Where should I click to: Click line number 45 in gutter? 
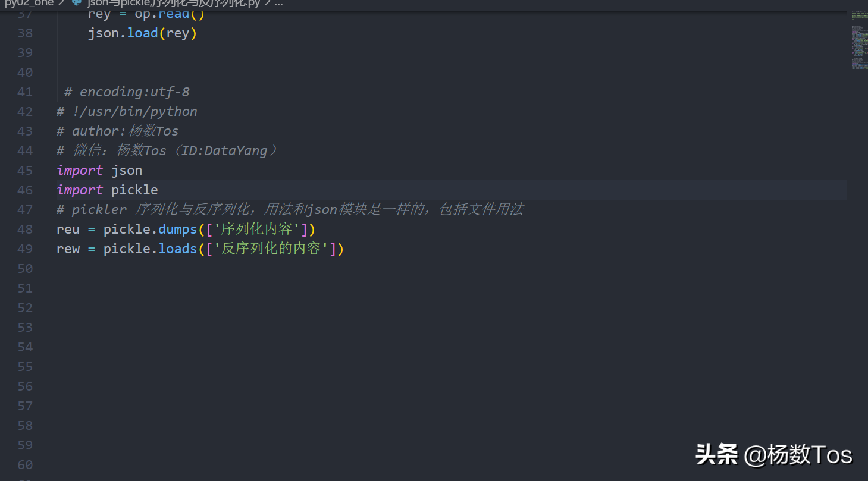click(26, 171)
